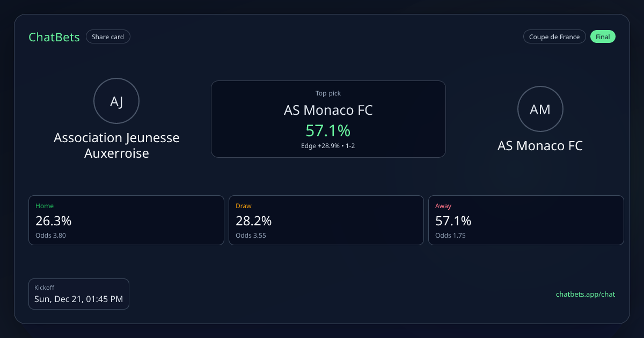Select the Draw probability card
644x338 pixels.
click(x=326, y=220)
